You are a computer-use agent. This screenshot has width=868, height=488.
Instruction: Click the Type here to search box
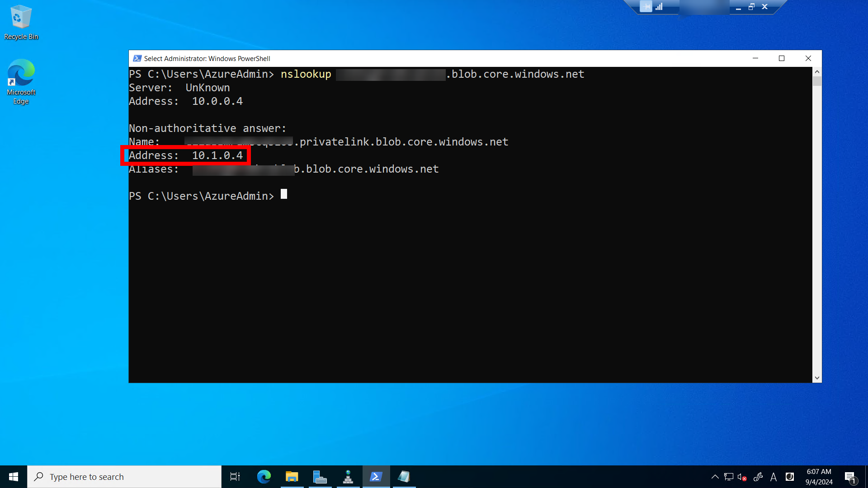point(124,477)
